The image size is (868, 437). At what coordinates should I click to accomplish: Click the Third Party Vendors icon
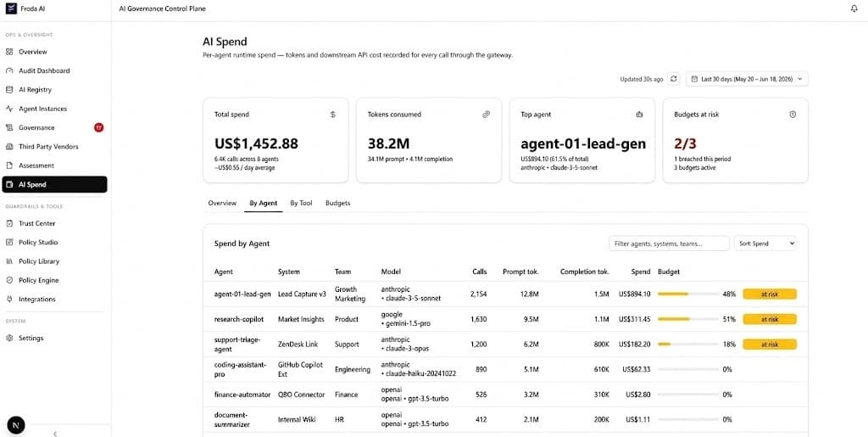pos(8,147)
